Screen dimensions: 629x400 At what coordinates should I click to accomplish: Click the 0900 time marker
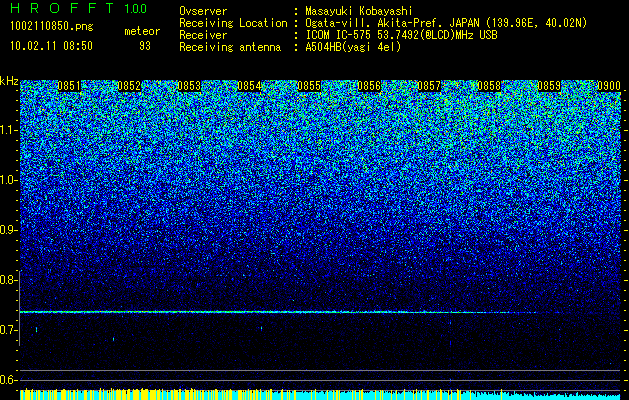(609, 86)
